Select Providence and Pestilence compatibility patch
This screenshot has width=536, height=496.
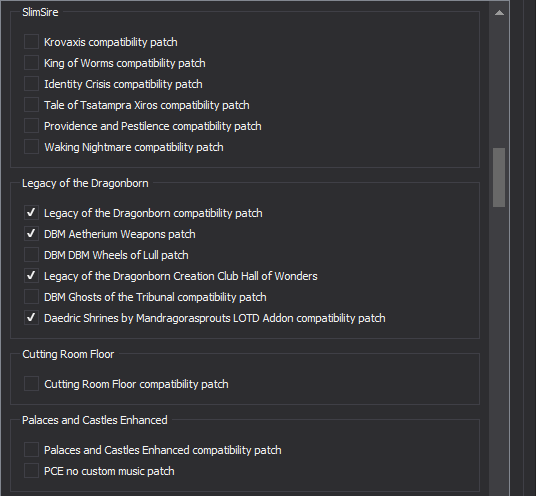31,126
